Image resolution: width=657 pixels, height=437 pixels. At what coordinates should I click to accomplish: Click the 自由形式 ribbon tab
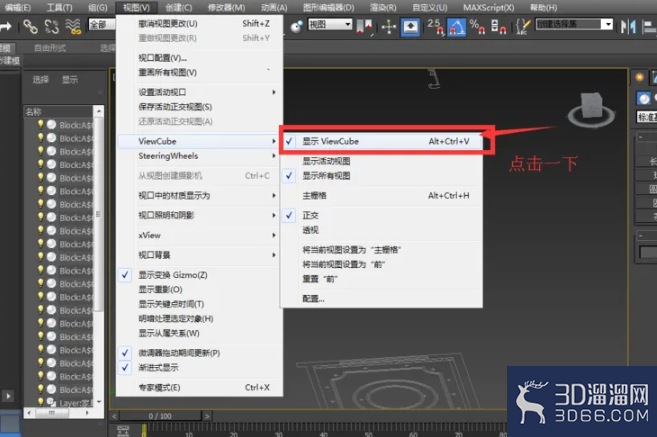pos(50,48)
